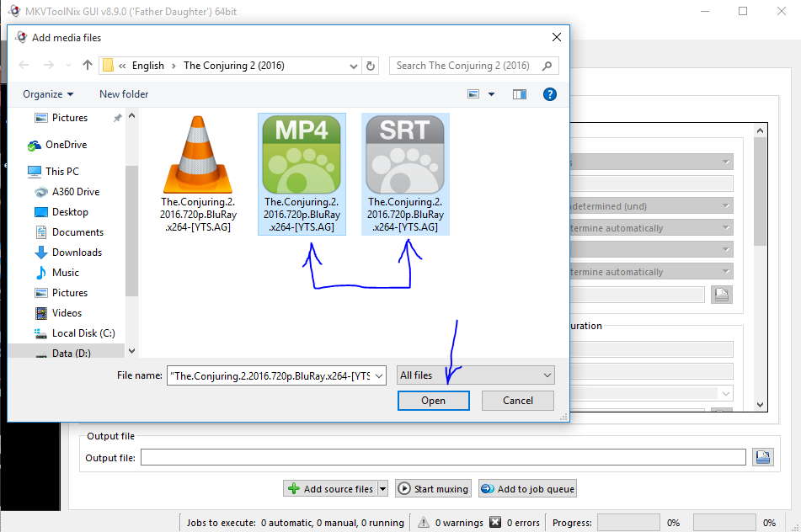
Task: Click sidebar scroll up arrow
Action: tap(131, 116)
